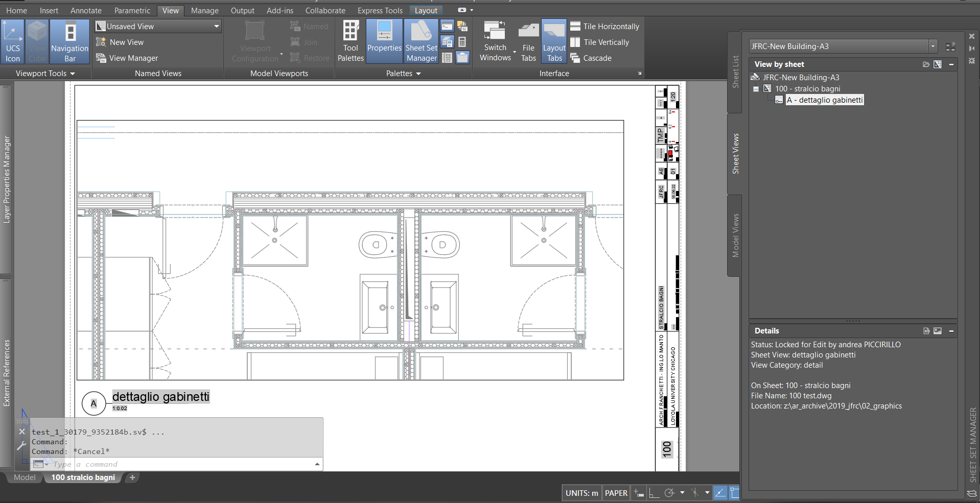Toggle auto-hide on Sheet Set Manager
The width and height of the screenshot is (980, 503).
pyautogui.click(x=972, y=49)
